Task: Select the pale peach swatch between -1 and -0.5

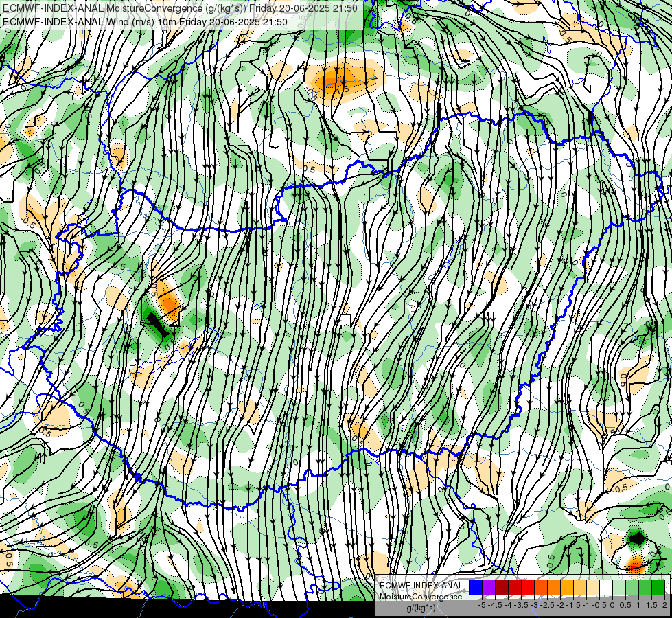Action: coord(594,588)
